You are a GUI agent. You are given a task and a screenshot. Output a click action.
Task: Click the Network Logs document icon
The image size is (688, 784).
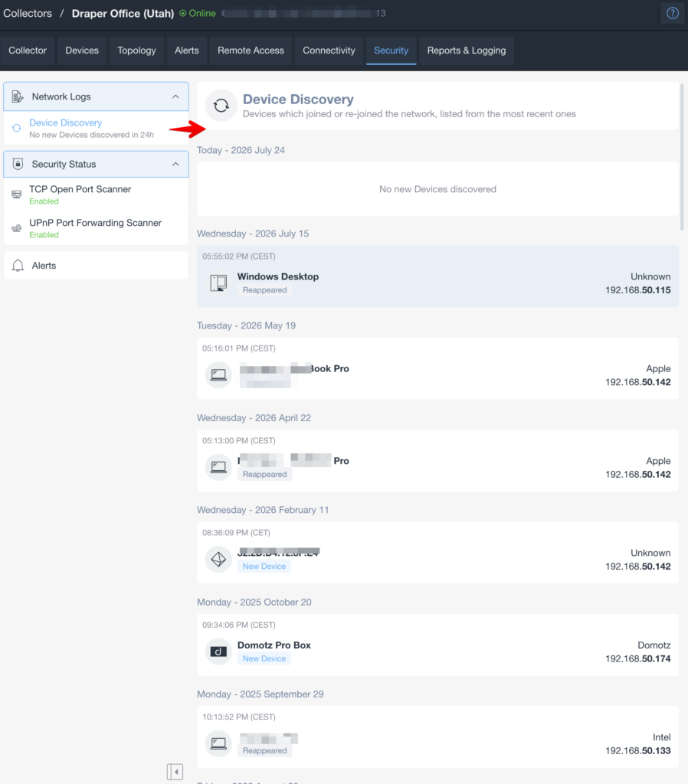click(x=18, y=96)
